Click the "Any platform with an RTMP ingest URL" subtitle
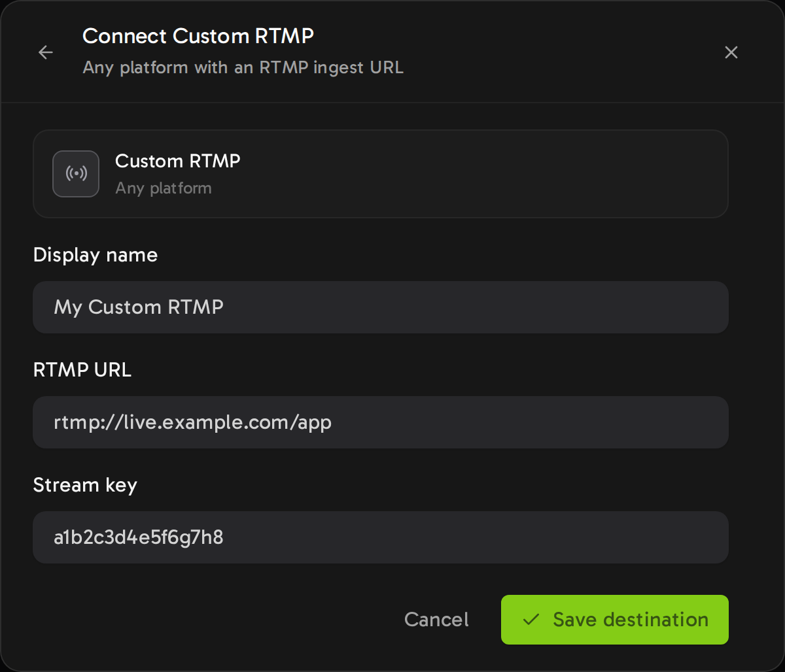 [x=243, y=67]
